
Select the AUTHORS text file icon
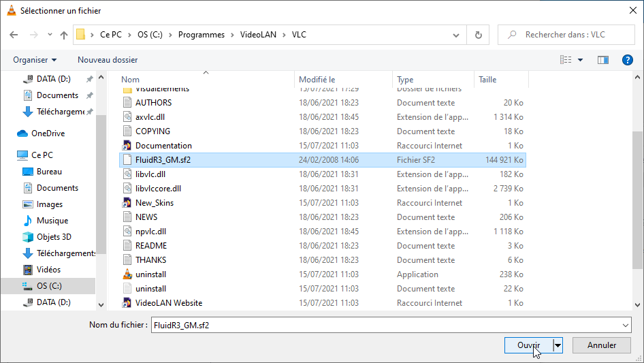(127, 103)
